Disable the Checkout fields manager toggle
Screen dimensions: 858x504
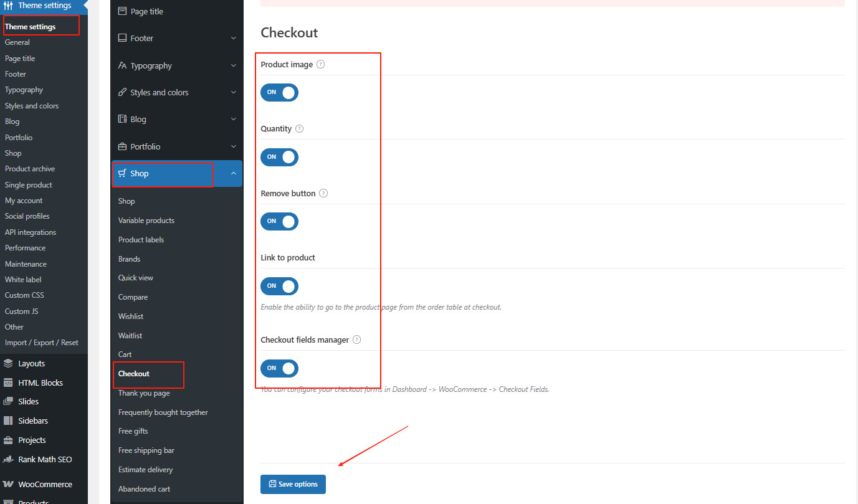pos(279,368)
